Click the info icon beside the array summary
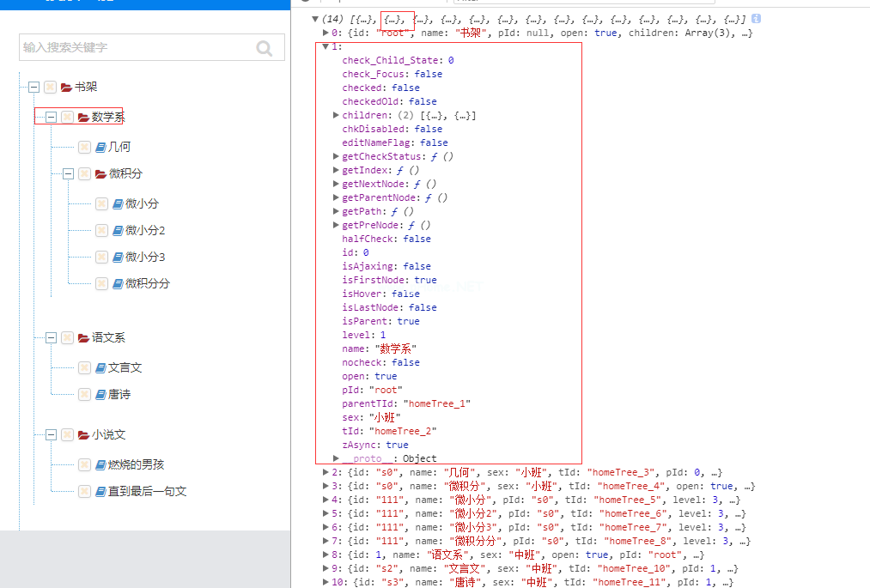Screen dimensions: 870x588 pos(757,19)
